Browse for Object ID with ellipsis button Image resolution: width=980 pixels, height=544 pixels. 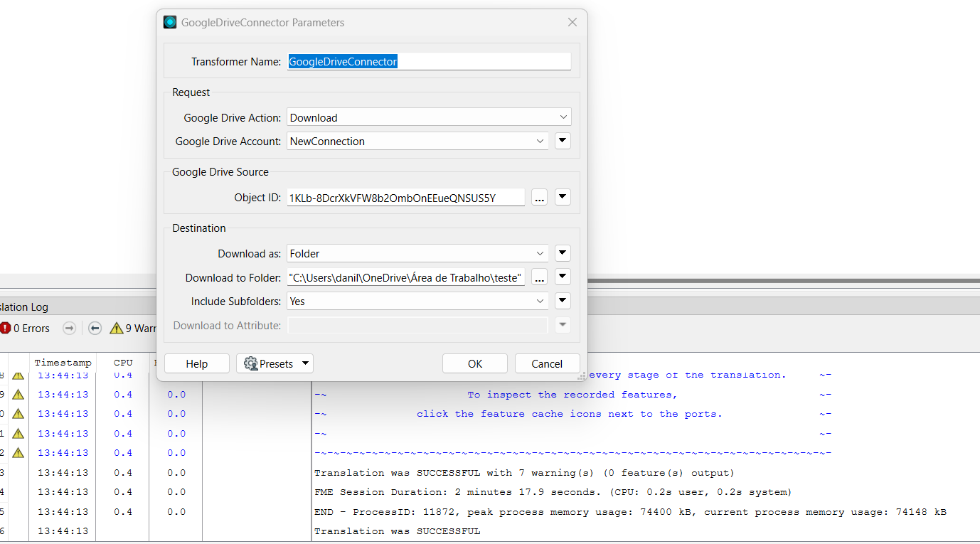point(540,198)
